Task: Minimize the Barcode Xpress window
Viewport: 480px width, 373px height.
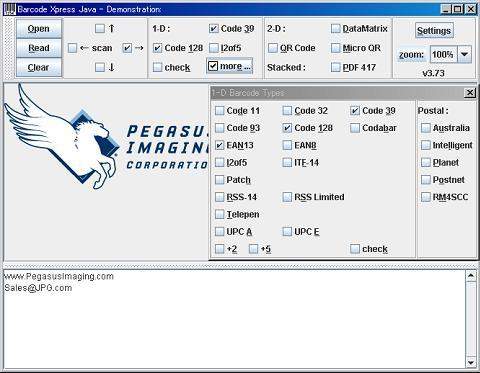Action: 446,9
